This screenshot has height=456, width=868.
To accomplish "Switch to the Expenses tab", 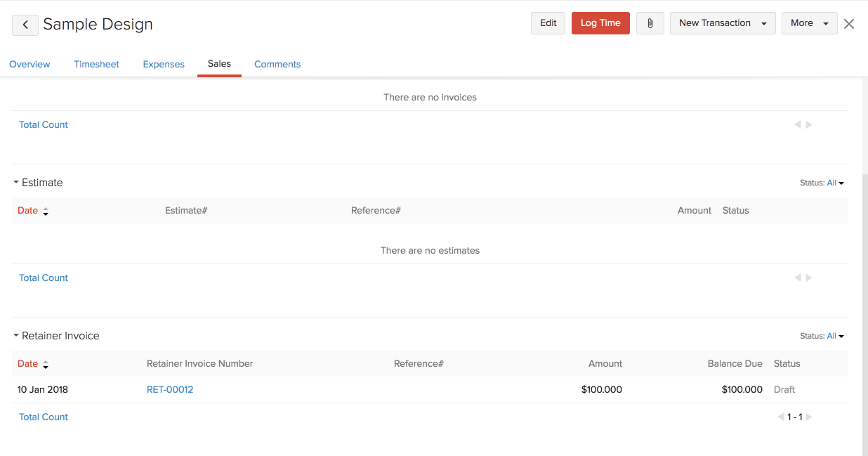I will (164, 64).
